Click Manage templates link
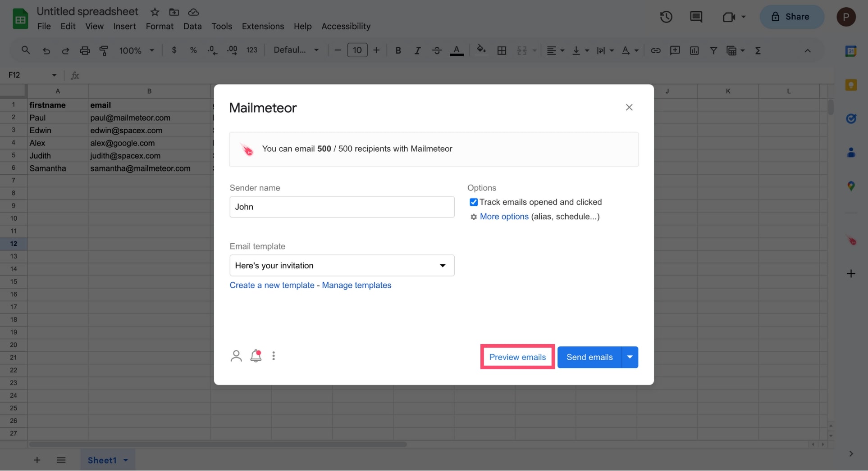The image size is (868, 471). coord(356,285)
